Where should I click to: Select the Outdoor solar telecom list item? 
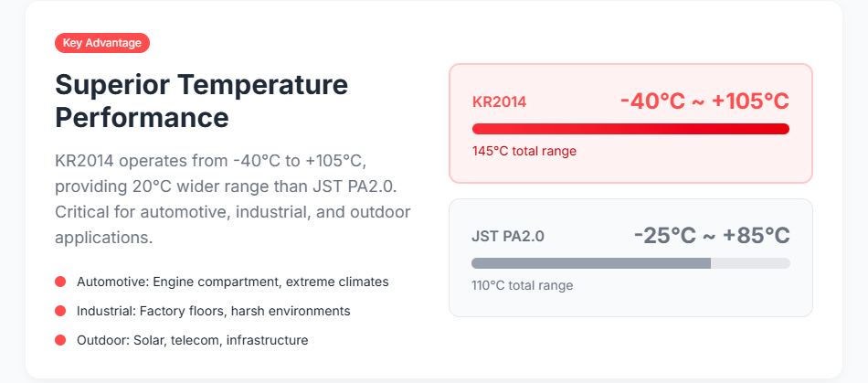(192, 340)
